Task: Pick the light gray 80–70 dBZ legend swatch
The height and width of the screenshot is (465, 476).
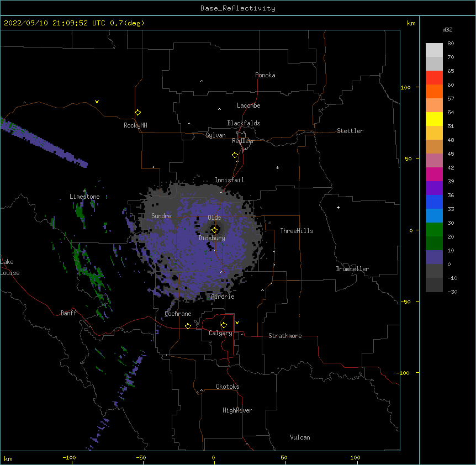Action: click(x=434, y=50)
